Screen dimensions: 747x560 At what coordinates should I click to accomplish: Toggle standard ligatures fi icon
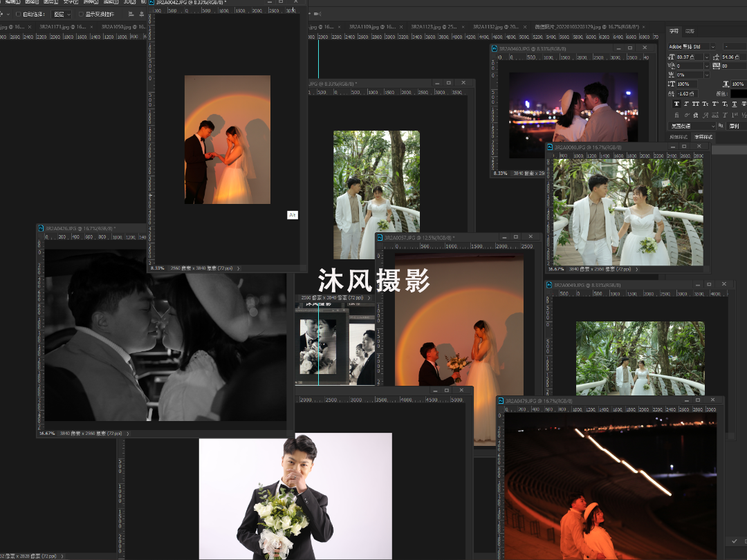(x=676, y=115)
